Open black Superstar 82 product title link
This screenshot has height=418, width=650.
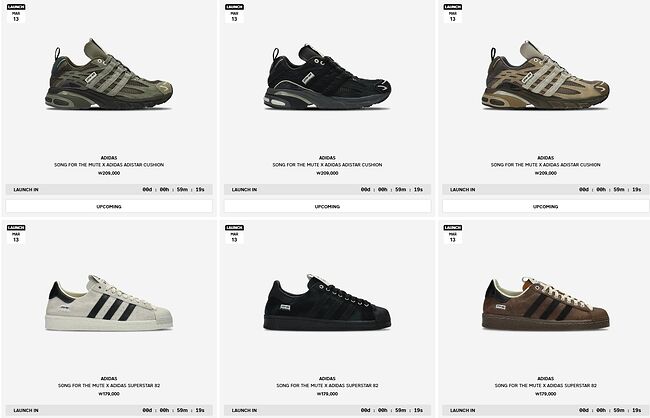coord(327,385)
